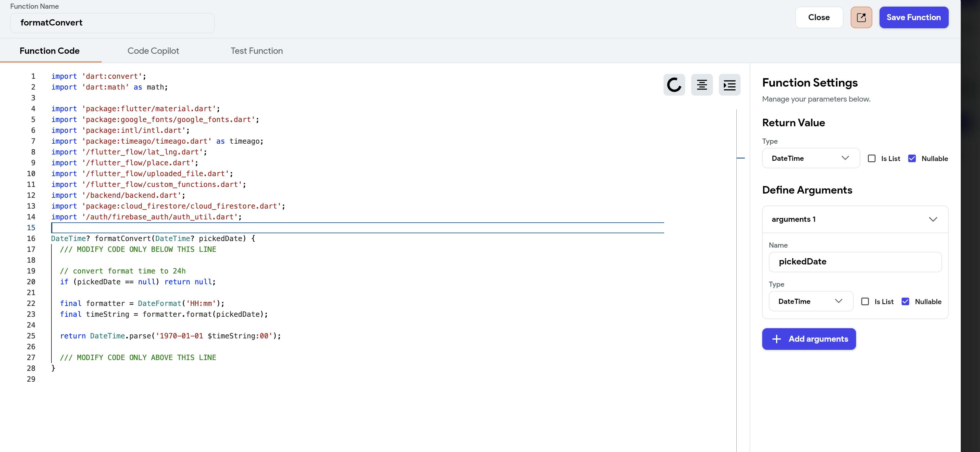
Task: Click the circular loading spinner icon
Action: (674, 85)
